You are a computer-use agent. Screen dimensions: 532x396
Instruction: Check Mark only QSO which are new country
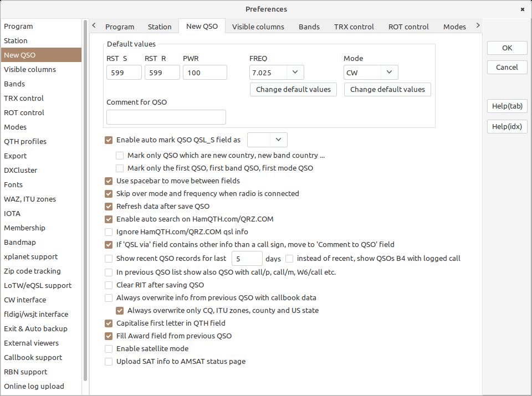(120, 156)
